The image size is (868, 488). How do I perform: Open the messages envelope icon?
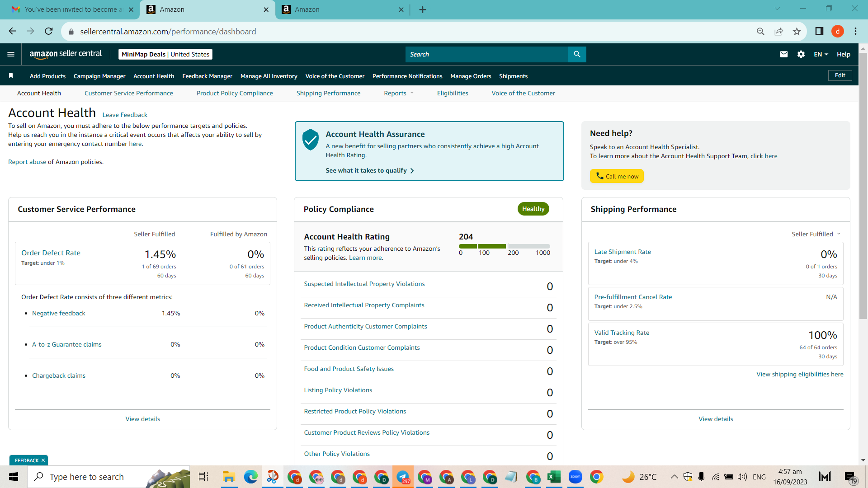[x=784, y=54]
